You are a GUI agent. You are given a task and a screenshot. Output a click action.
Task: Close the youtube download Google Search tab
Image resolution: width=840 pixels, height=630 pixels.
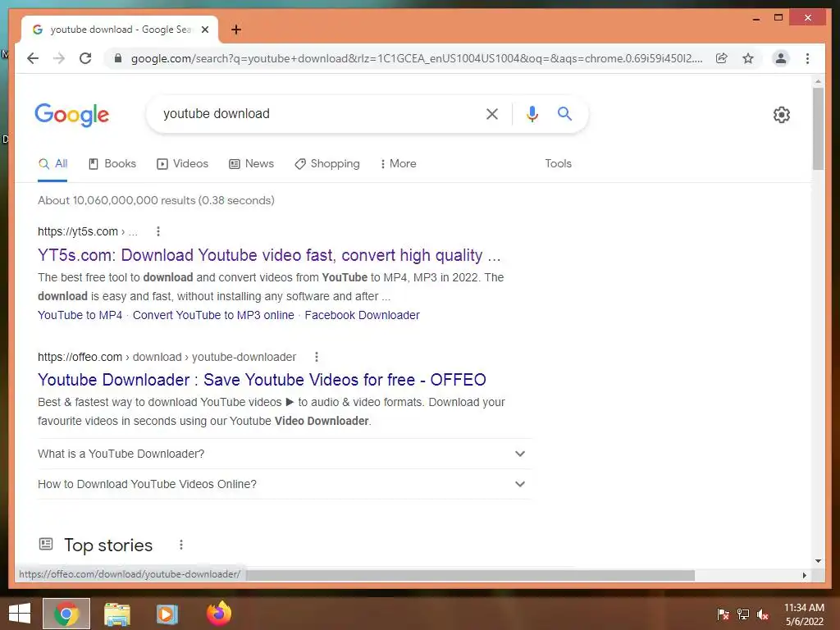[x=204, y=30]
